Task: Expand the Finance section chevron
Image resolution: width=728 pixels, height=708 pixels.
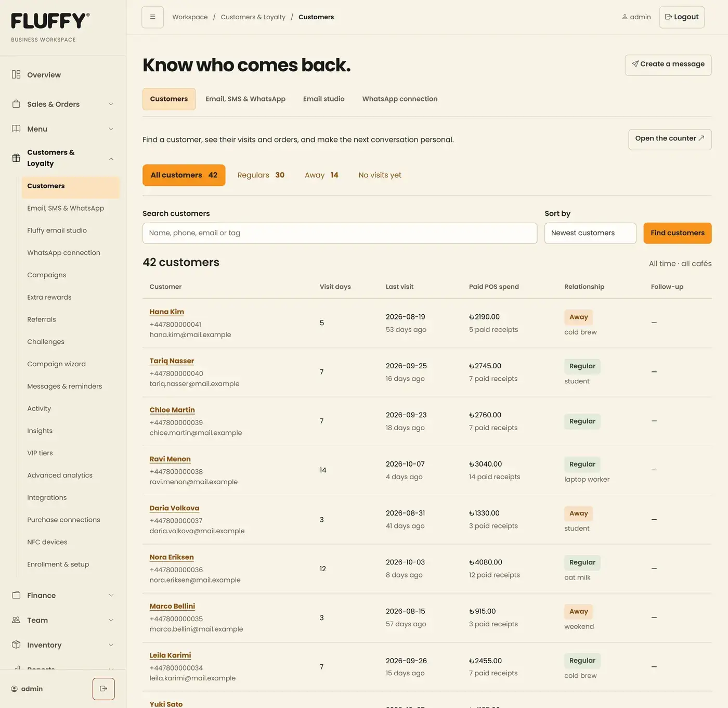Action: 111,595
